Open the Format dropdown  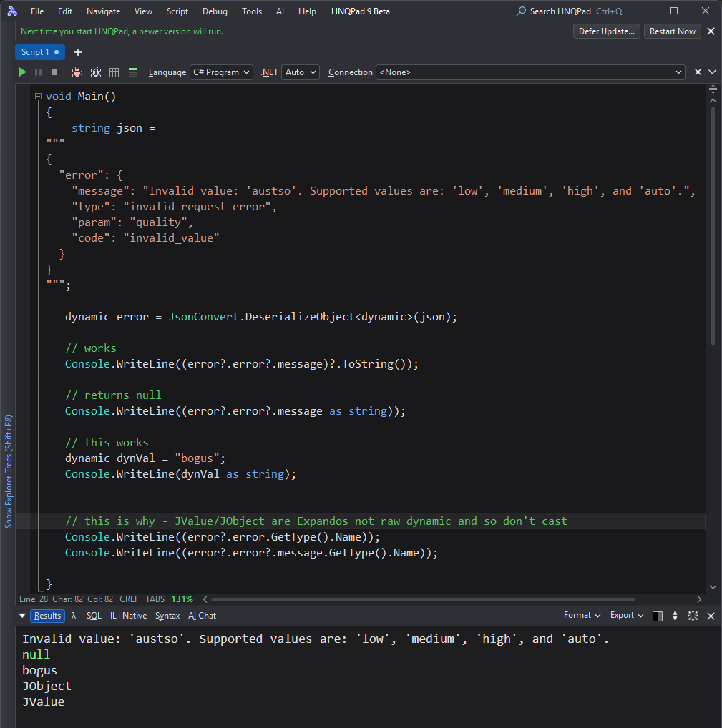[582, 615]
